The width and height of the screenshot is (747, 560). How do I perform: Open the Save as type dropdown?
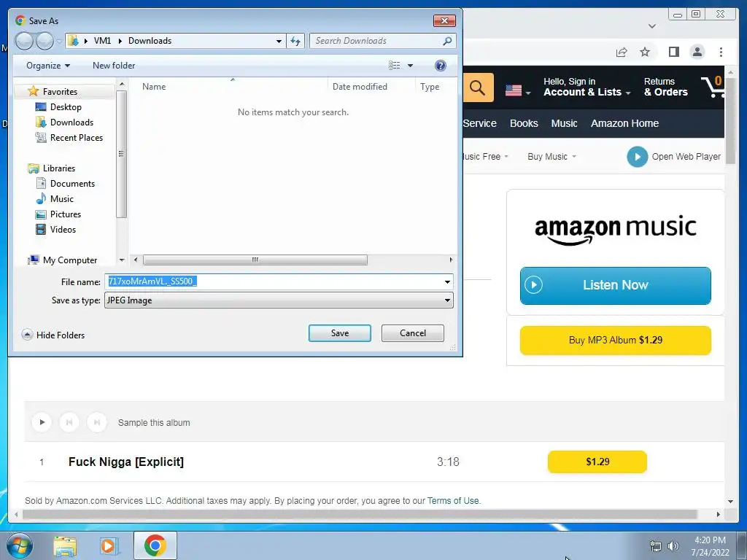(x=279, y=300)
